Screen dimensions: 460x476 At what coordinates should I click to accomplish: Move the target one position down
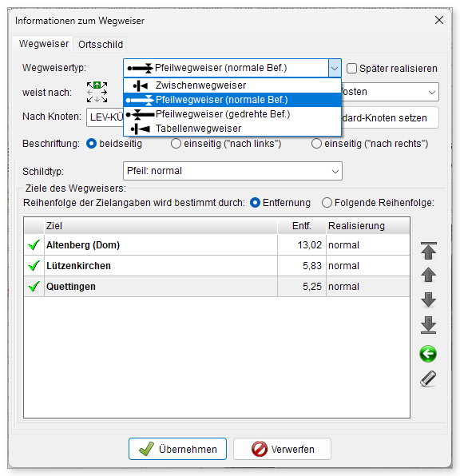coord(428,300)
